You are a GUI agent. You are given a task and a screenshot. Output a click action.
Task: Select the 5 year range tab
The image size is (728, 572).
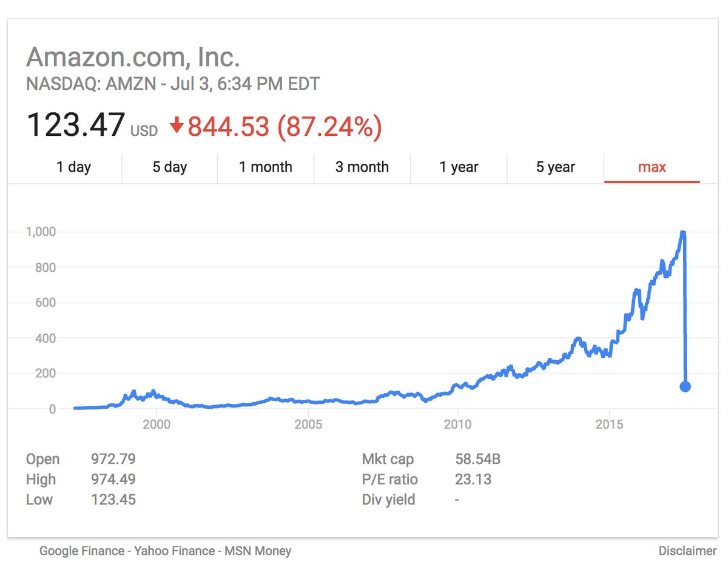555,167
